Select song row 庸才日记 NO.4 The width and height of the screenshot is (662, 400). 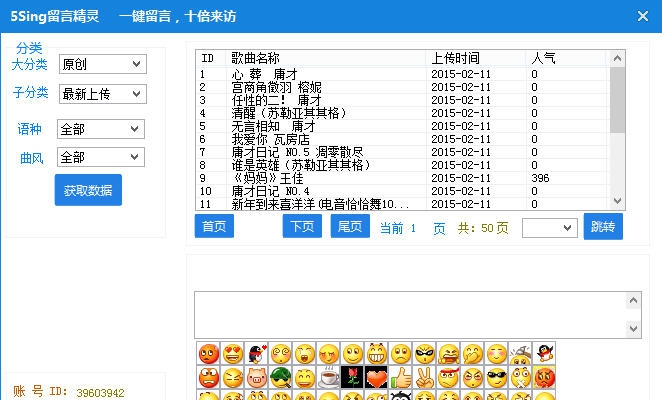coord(402,191)
